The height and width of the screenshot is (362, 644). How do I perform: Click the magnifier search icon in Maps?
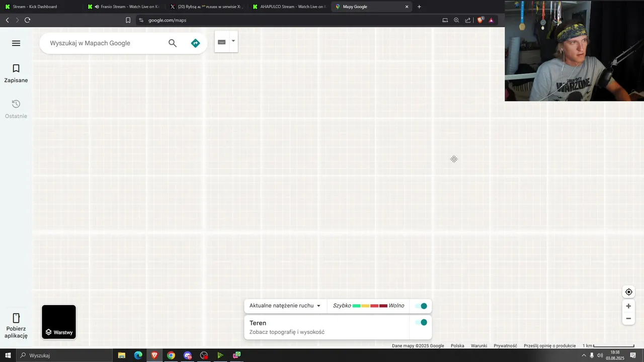(x=173, y=43)
